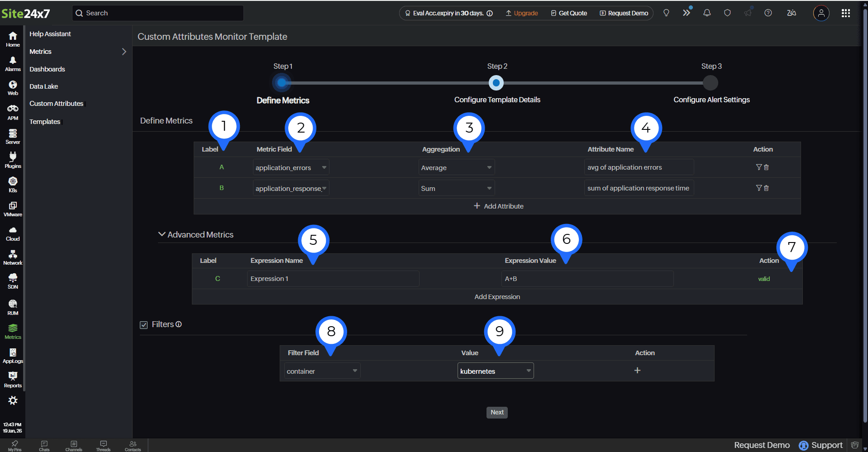Open the application_errors Metric Field dropdown
868x452 pixels.
coord(291,167)
